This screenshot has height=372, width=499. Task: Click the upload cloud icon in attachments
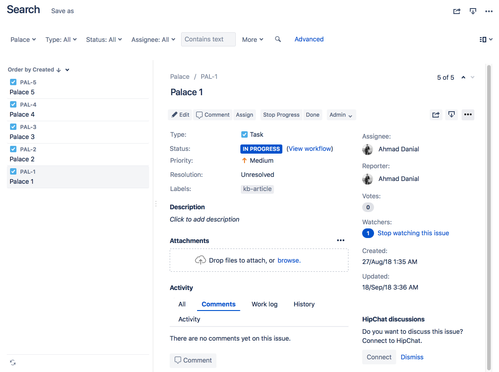point(200,260)
